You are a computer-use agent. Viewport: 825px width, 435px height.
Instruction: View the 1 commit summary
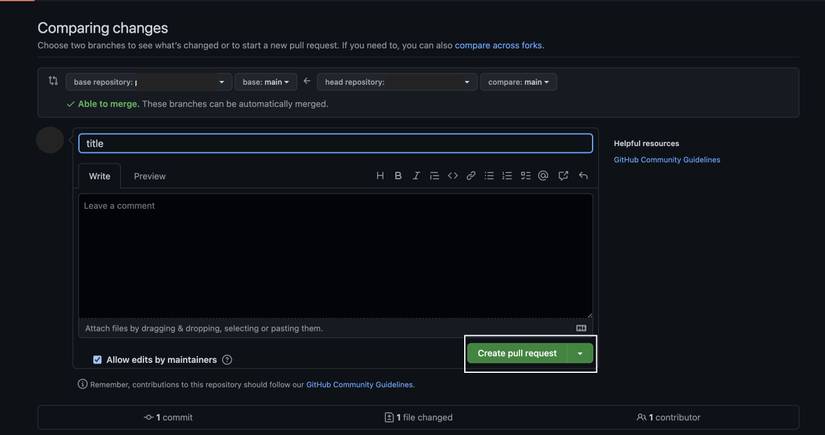168,418
